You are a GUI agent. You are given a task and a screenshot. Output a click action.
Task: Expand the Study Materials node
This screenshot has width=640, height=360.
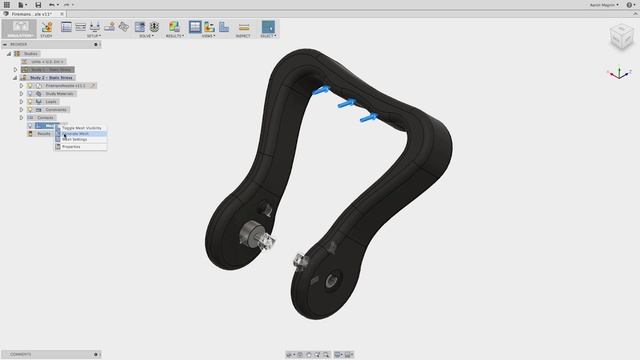22,93
